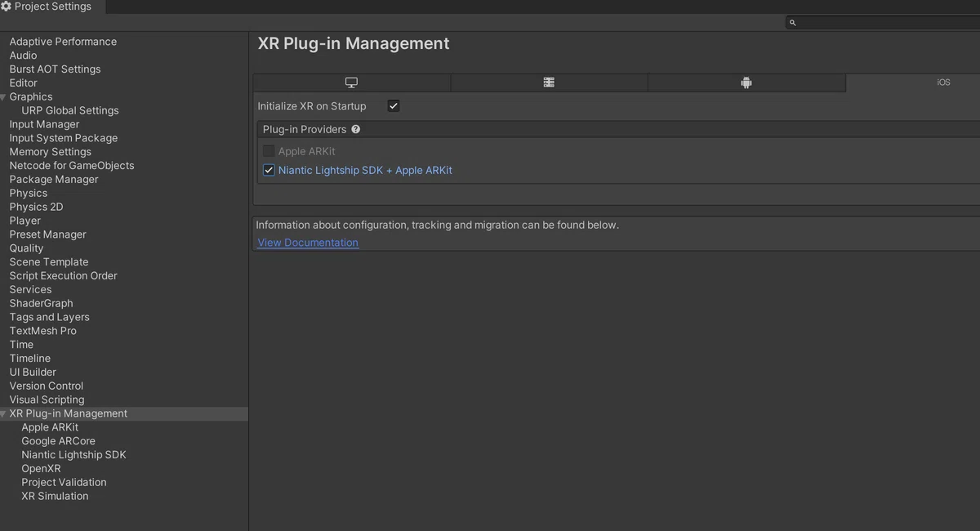Open Audio settings

click(x=23, y=56)
